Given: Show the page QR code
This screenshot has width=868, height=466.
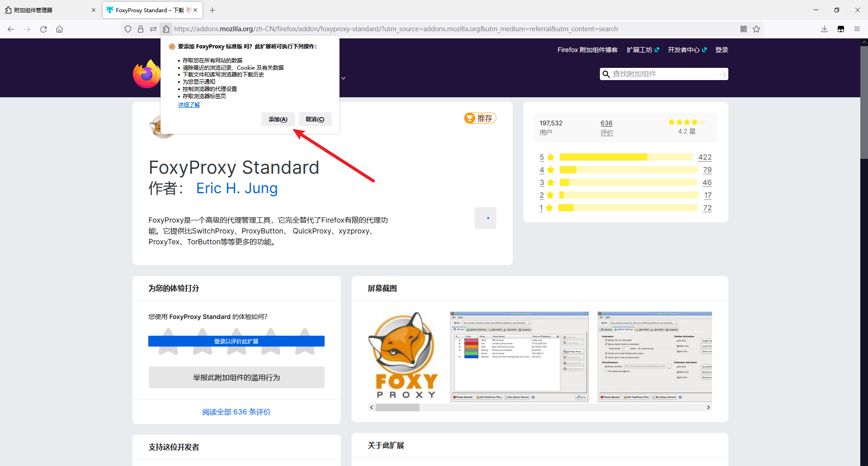Looking at the screenshot, I should [x=744, y=29].
